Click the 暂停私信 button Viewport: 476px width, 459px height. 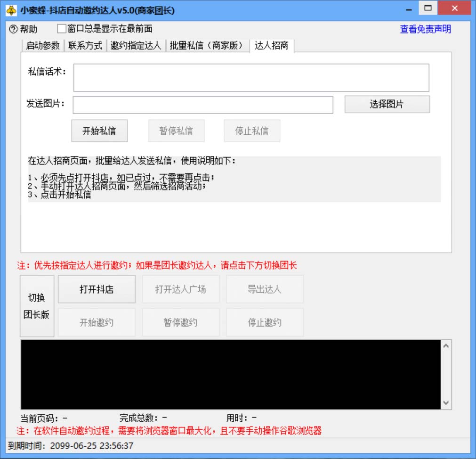pyautogui.click(x=176, y=131)
